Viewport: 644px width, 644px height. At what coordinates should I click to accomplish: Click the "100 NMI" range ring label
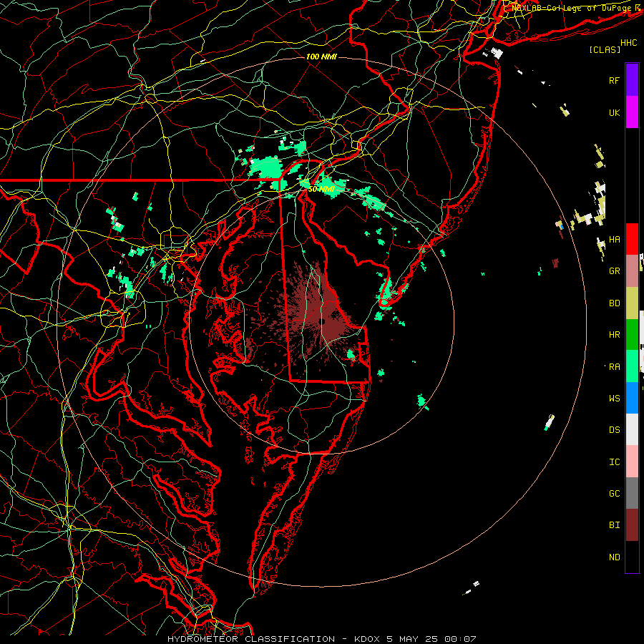[x=321, y=57]
